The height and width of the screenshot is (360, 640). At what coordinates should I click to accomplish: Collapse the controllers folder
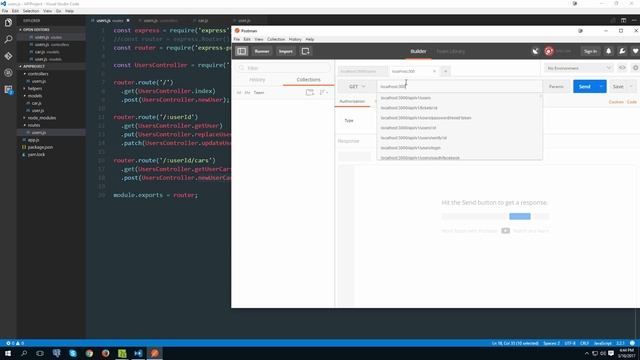pos(38,74)
